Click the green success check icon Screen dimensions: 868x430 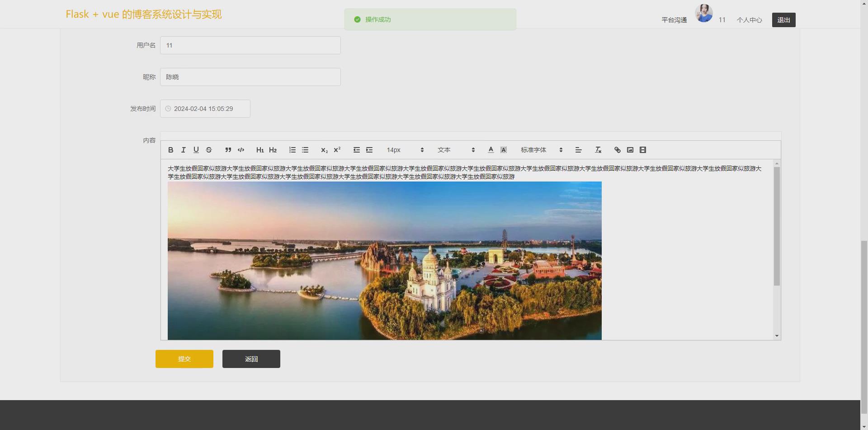(x=357, y=19)
